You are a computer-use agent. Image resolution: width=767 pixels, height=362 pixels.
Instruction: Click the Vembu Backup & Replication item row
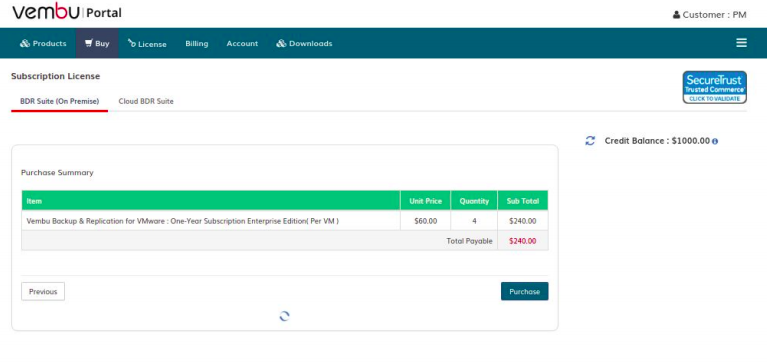pyautogui.click(x=285, y=221)
